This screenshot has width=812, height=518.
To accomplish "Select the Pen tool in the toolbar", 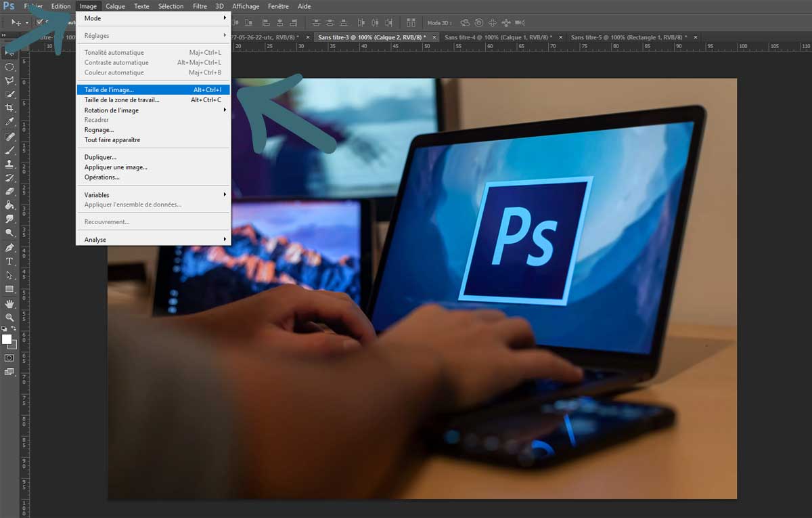I will coord(9,248).
